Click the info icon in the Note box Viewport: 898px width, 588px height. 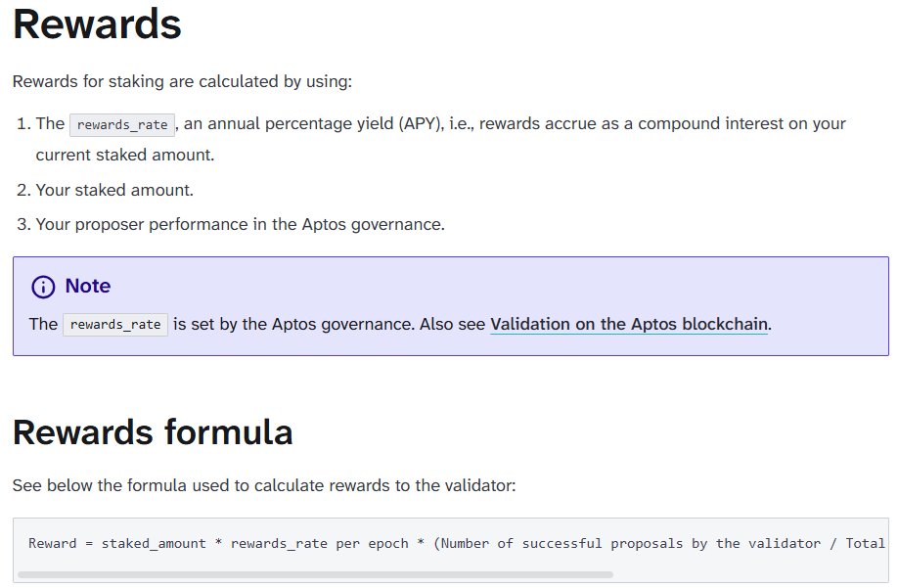43,287
